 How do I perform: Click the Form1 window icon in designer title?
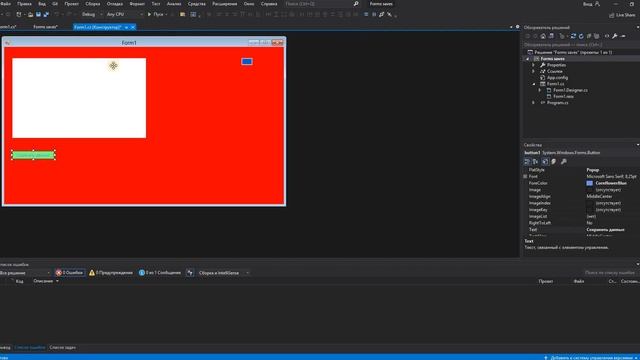(7, 43)
